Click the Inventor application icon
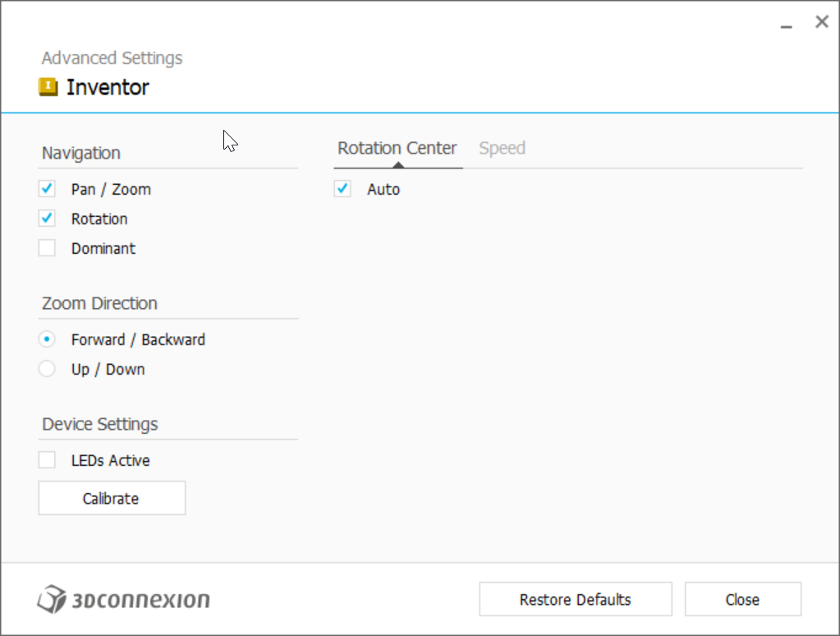The image size is (840, 636). 48,87
